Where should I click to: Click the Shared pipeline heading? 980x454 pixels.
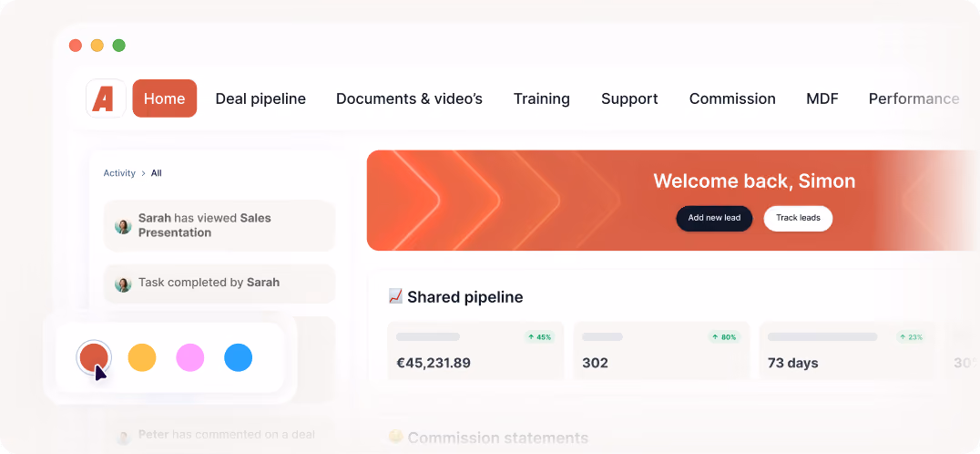[x=465, y=297]
